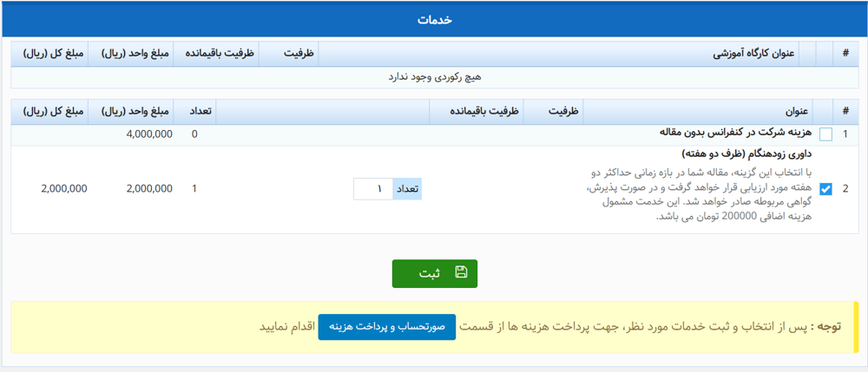Click the خدمات panel header

[434, 20]
